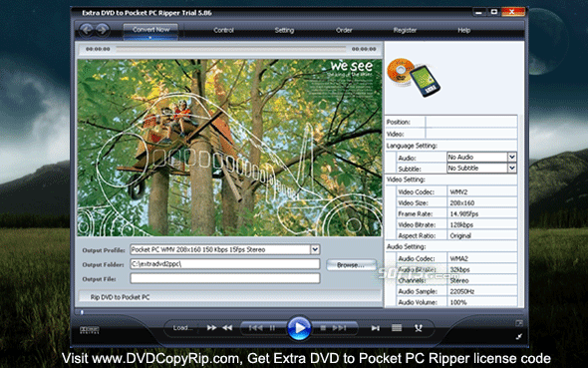The height and width of the screenshot is (368, 588).
Task: Open the Register menu
Action: point(405,30)
